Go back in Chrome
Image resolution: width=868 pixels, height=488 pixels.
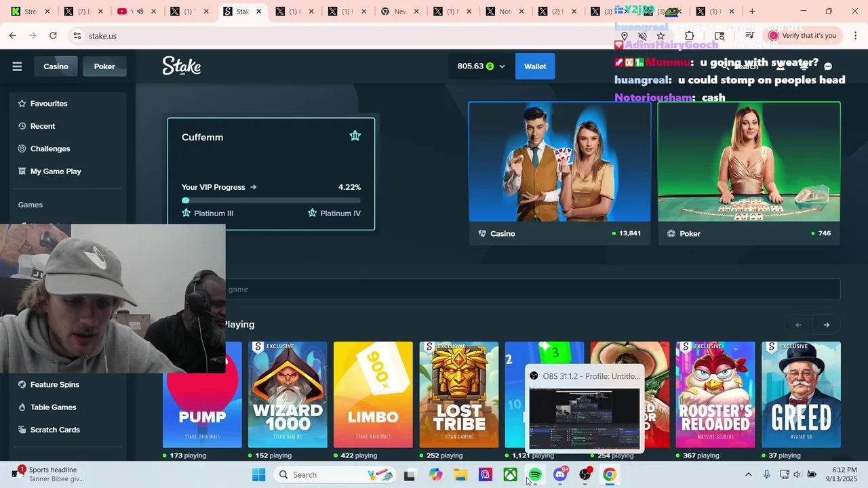[x=13, y=35]
